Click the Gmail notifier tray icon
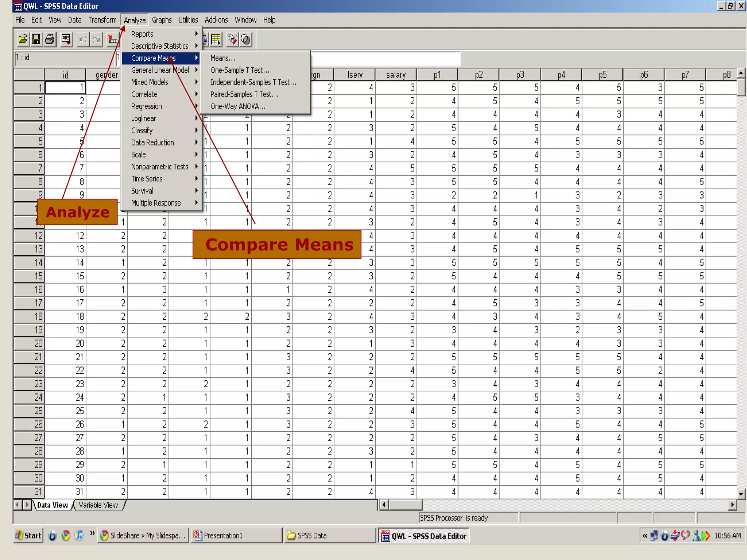Image resolution: width=747 pixels, height=560 pixels. tap(686, 535)
